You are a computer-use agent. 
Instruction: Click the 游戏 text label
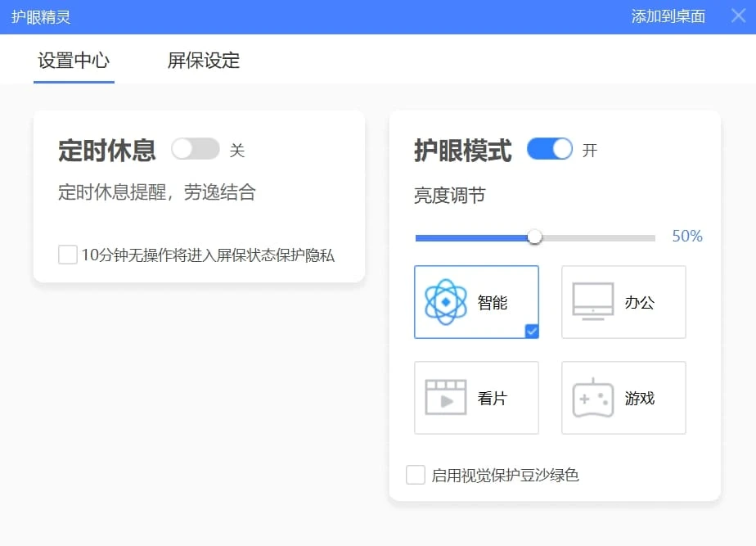click(x=639, y=399)
